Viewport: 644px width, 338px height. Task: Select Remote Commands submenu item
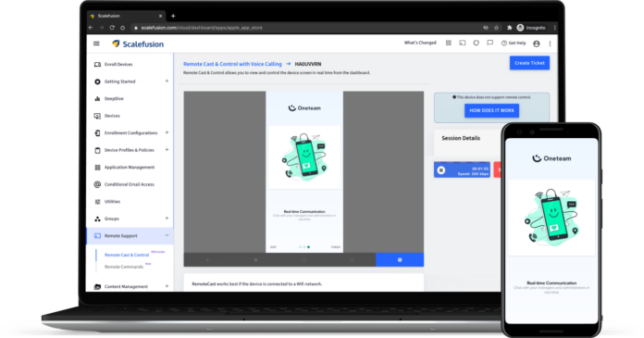click(124, 267)
